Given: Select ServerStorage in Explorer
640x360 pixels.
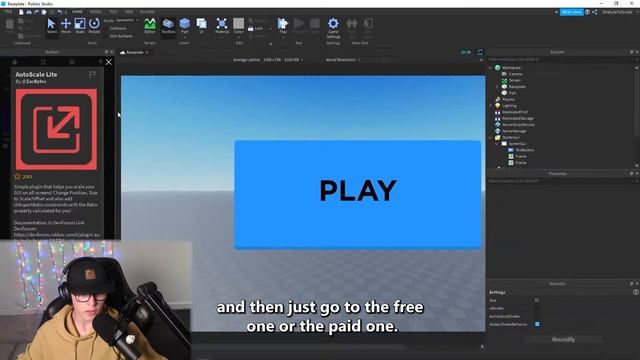Looking at the screenshot, I should (514, 131).
